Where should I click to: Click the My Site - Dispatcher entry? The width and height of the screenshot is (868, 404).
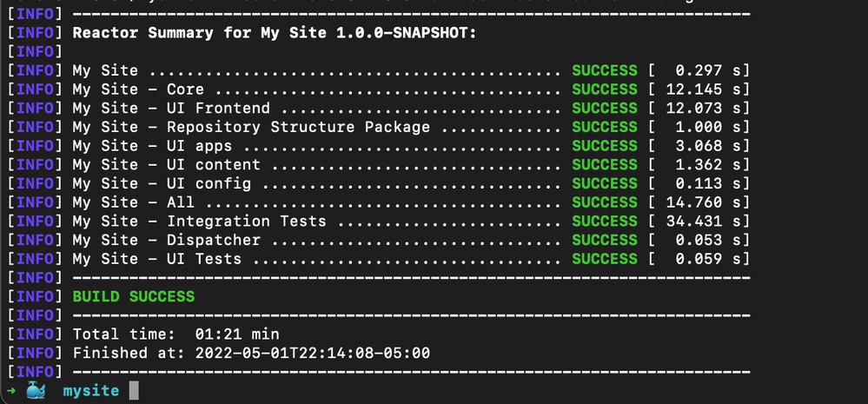click(166, 240)
